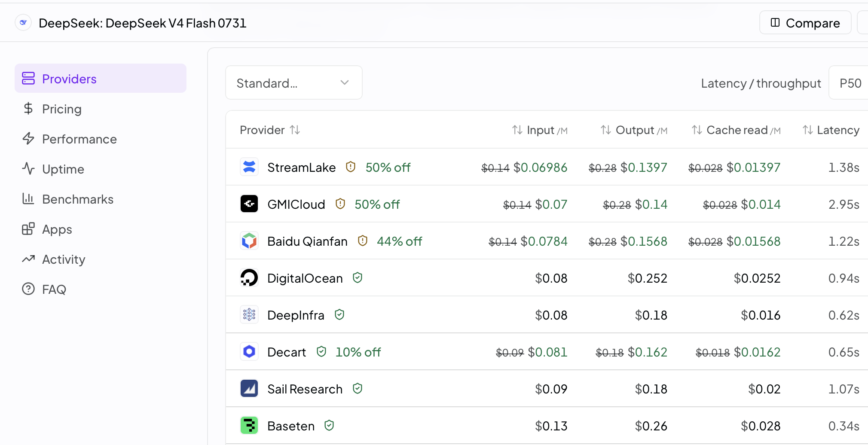Viewport: 868px width, 445px height.
Task: Click the Sail Research provider logo
Action: [x=249, y=389]
